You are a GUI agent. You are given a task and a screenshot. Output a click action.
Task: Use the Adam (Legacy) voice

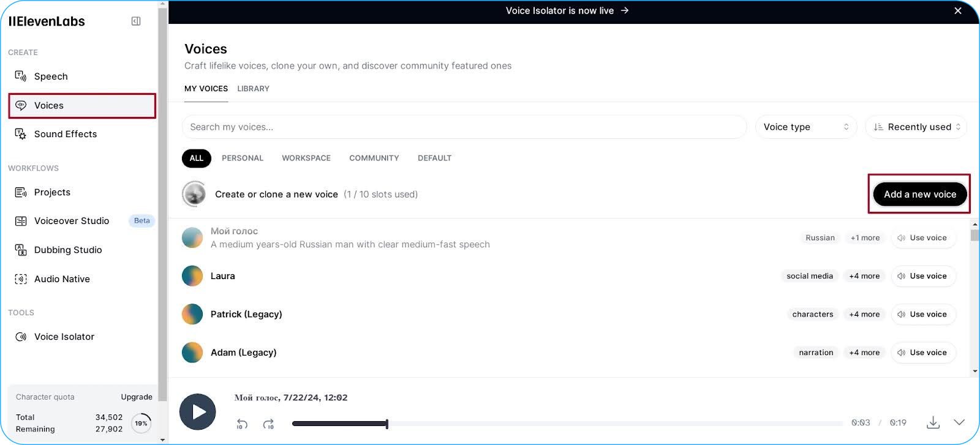[924, 353]
